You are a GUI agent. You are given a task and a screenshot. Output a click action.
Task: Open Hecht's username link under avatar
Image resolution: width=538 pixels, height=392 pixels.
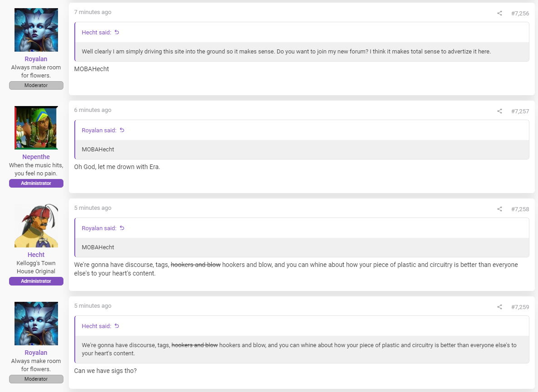point(36,255)
